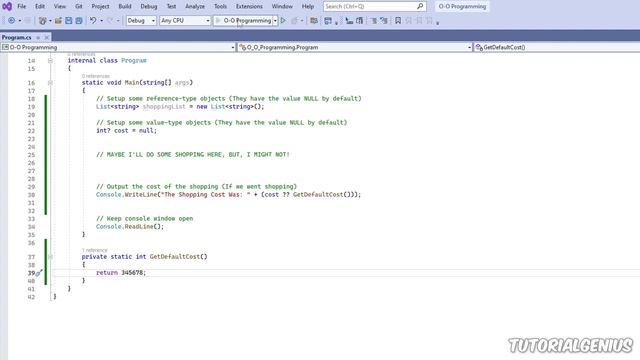This screenshot has width=640, height=360.
Task: Click the folder browse icon after Hot Reload
Action: [x=314, y=20]
